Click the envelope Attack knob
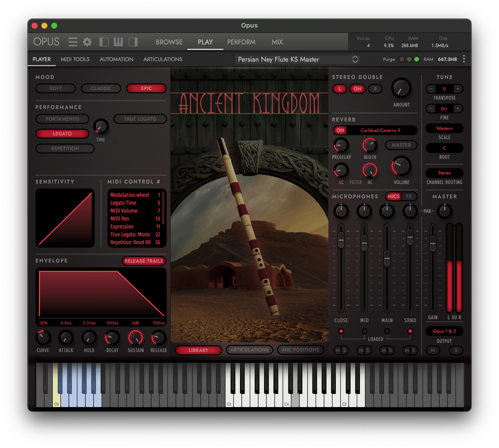The height and width of the screenshot is (448, 499). click(x=66, y=337)
